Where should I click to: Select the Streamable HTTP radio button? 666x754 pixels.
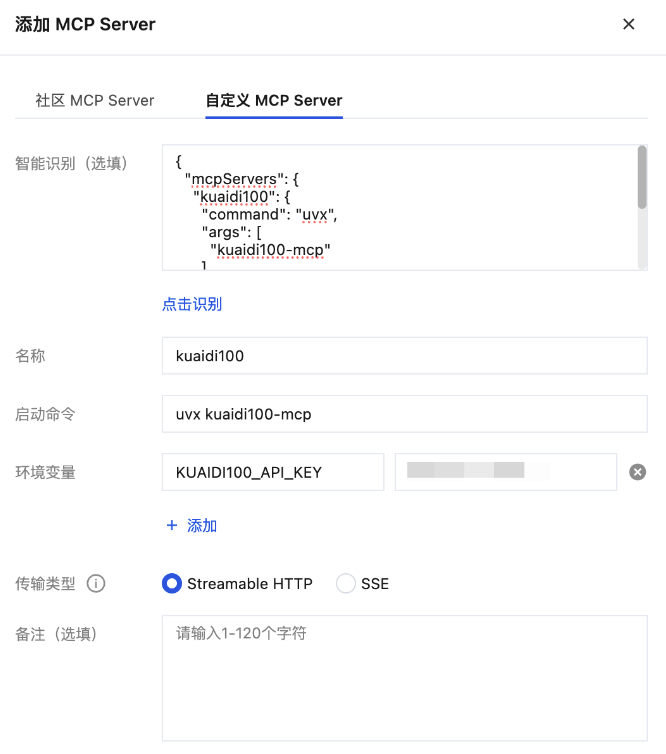click(172, 584)
